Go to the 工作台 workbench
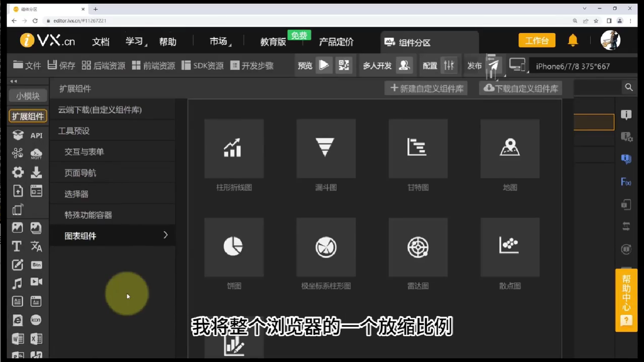This screenshot has height=362, width=644. pyautogui.click(x=537, y=40)
